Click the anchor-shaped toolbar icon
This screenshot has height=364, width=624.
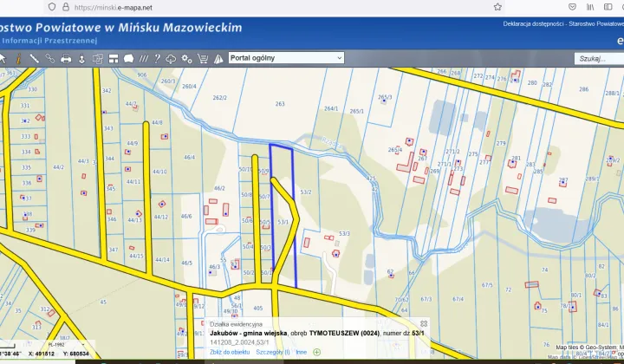pos(81,59)
